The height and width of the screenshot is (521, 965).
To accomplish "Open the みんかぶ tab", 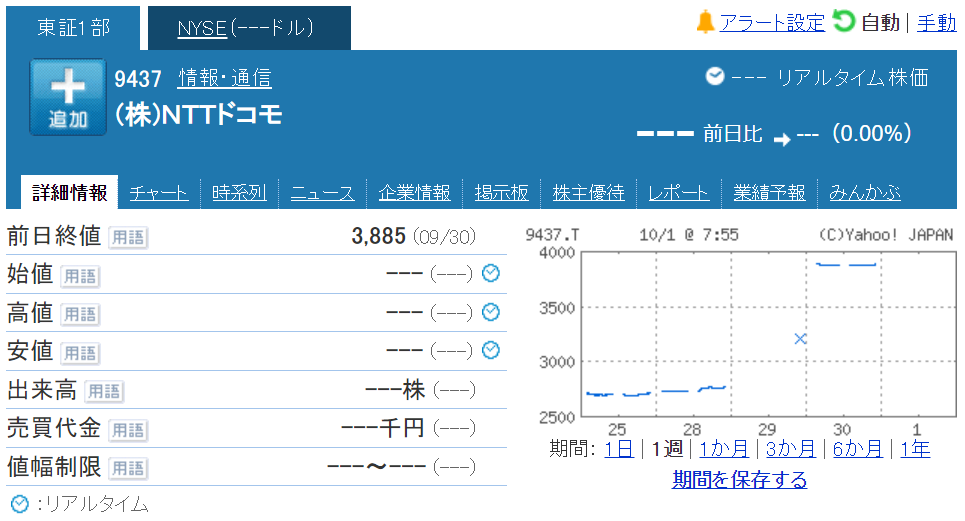I will coord(865,193).
